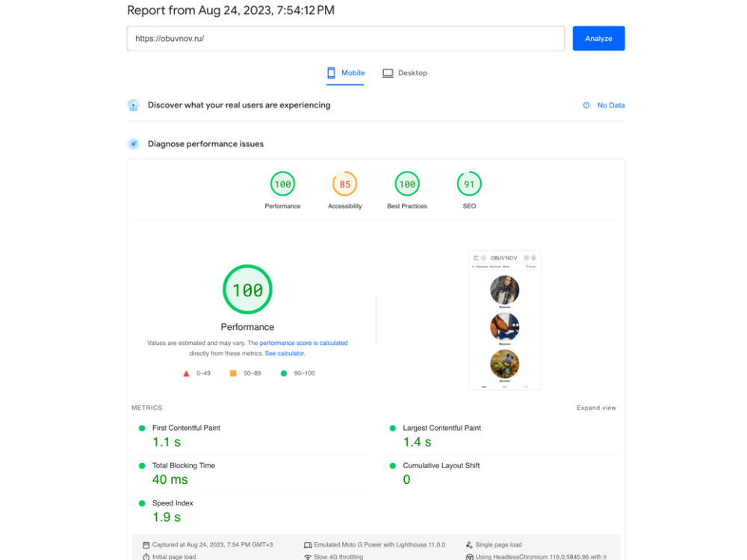Click the 1.9 s value

pos(167,517)
